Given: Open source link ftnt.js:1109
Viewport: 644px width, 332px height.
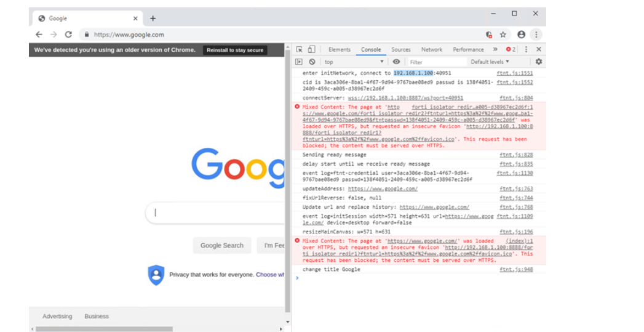Looking at the screenshot, I should [515, 216].
